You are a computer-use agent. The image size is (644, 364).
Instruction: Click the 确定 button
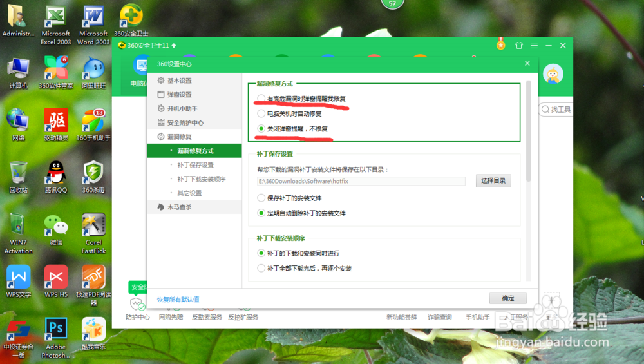coord(507,298)
